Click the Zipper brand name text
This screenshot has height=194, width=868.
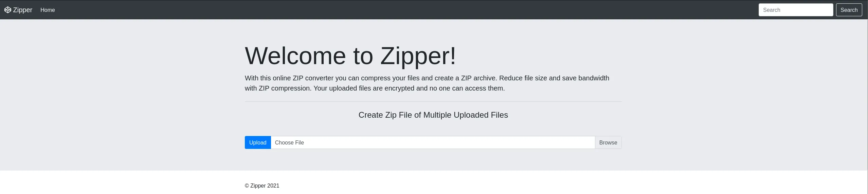(23, 10)
